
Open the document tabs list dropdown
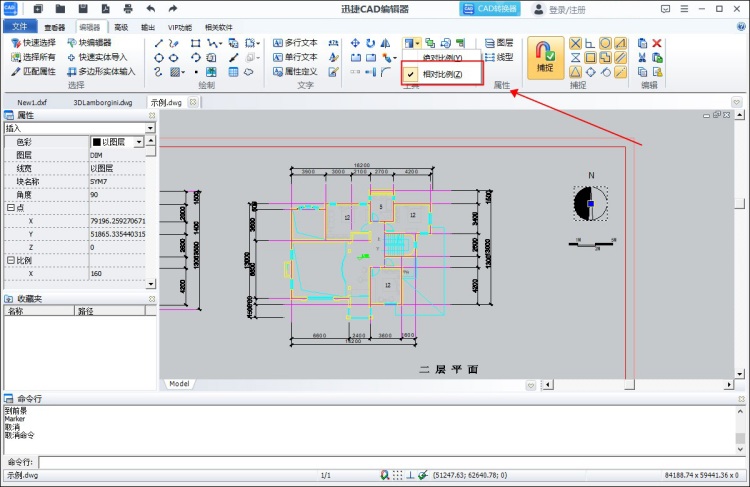tap(737, 102)
